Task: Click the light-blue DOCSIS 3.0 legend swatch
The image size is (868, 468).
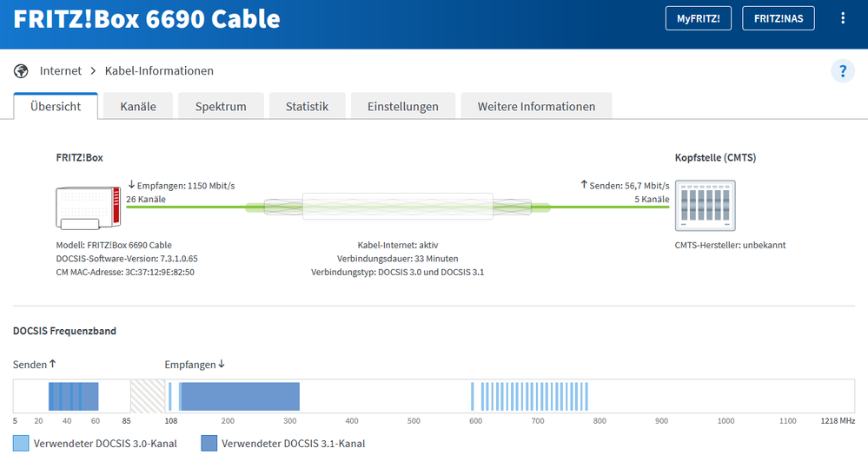Action: [x=21, y=443]
